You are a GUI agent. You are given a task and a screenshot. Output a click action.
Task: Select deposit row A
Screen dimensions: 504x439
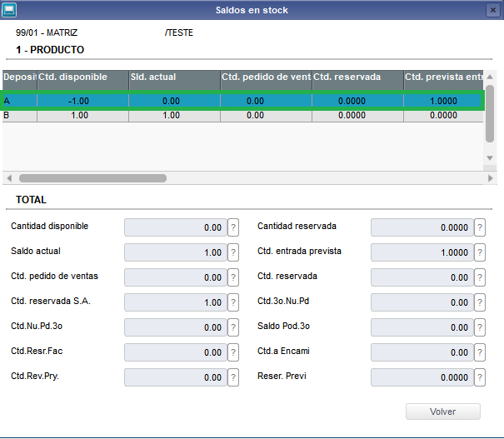point(242,101)
